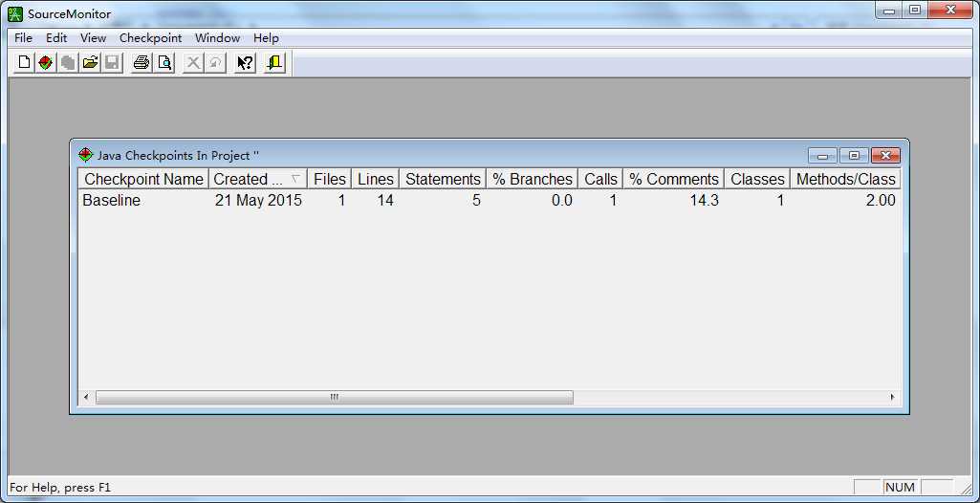The image size is (980, 503).
Task: Sort by the % Branches column header
Action: click(533, 180)
